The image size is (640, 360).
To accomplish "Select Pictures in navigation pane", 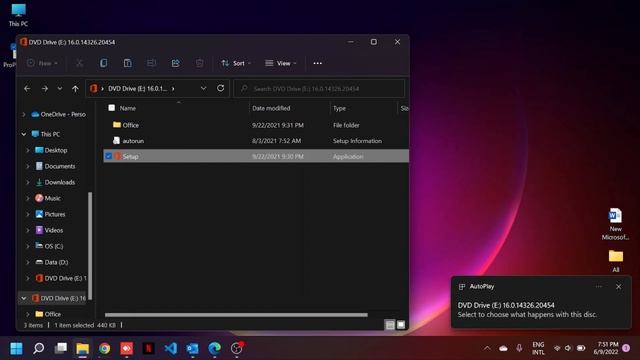I will (55, 214).
